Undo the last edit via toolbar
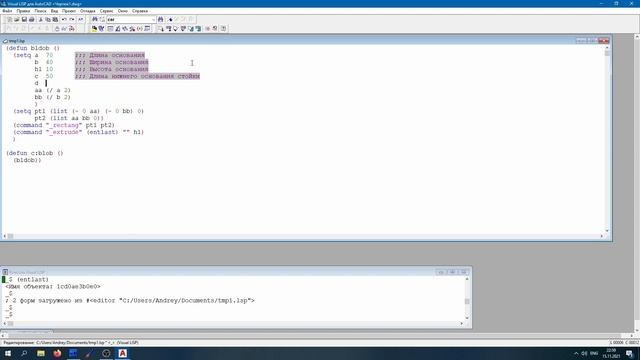Viewport: 640px width, 360px height. pyautogui.click(x=64, y=20)
